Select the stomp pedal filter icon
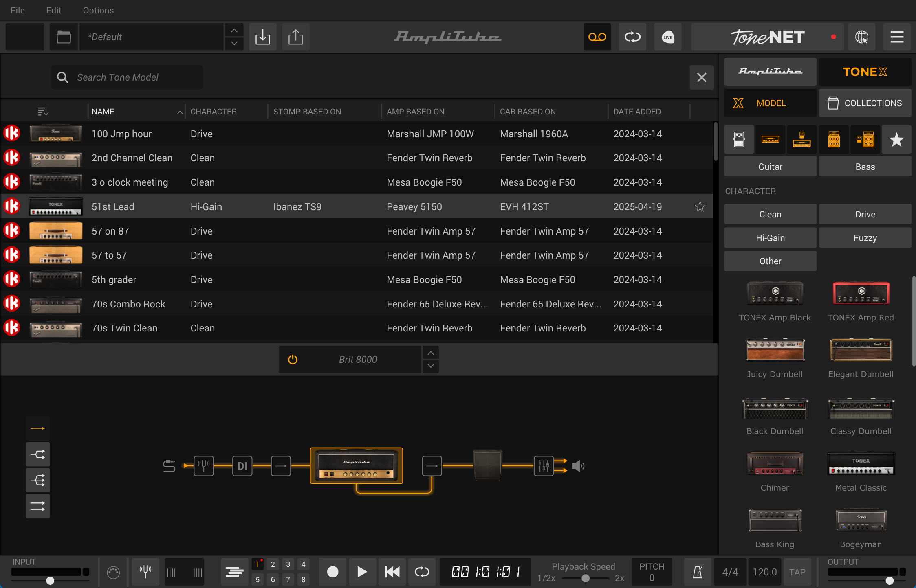The width and height of the screenshot is (916, 588). click(739, 140)
